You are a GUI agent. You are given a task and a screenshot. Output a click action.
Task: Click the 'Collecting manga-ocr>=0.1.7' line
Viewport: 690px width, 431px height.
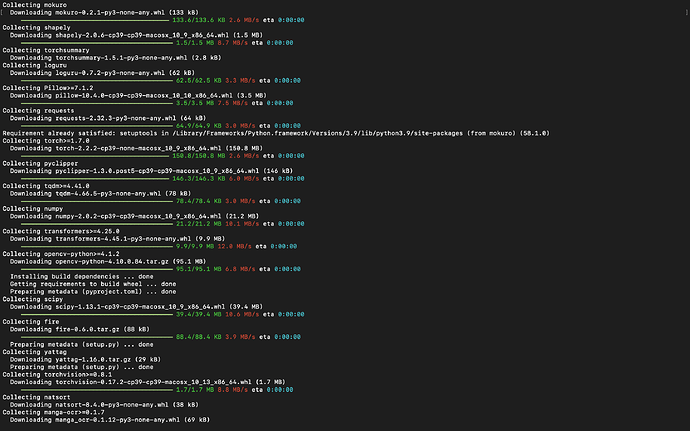coord(54,413)
